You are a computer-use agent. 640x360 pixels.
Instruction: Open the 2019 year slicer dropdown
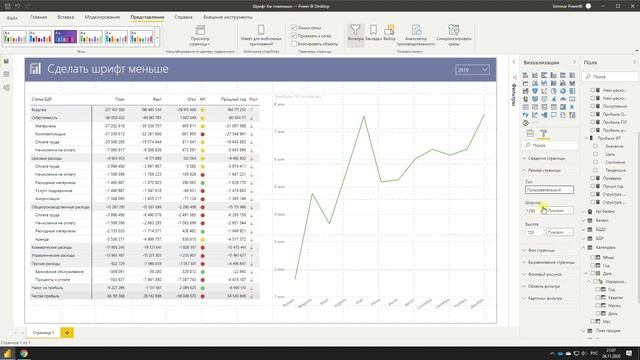(472, 70)
